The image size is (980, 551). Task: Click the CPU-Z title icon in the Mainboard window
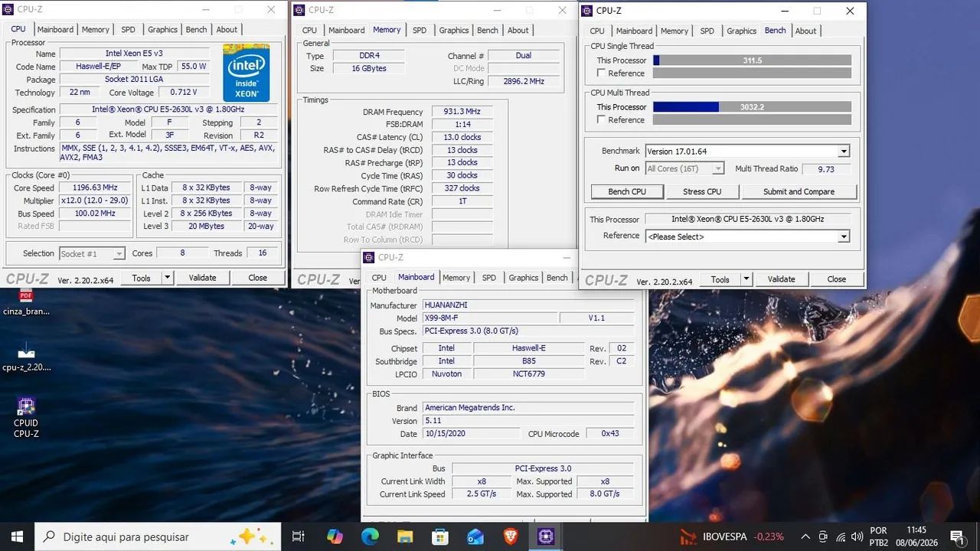coord(368,257)
